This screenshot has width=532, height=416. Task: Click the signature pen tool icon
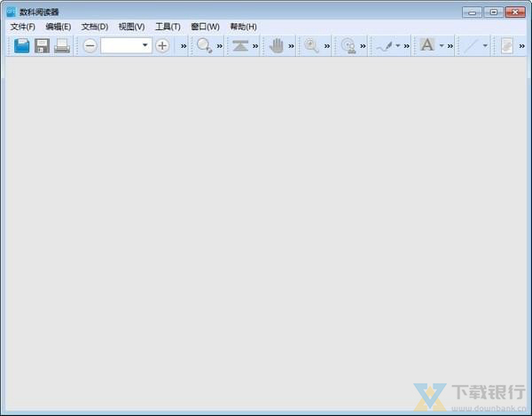[384, 45]
